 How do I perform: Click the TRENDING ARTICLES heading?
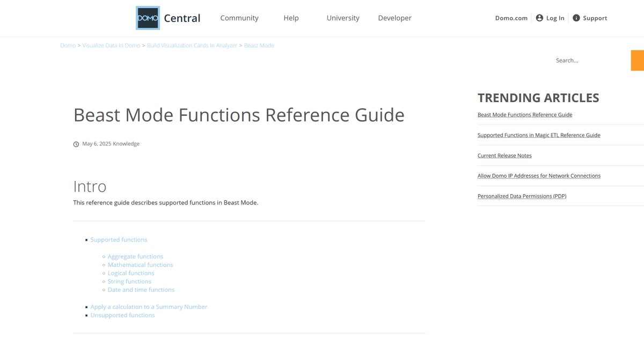pyautogui.click(x=538, y=98)
